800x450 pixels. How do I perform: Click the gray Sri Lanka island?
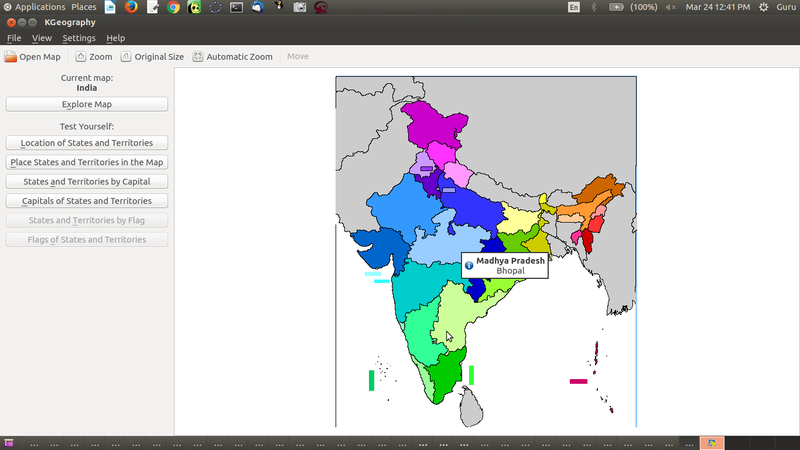pyautogui.click(x=471, y=408)
